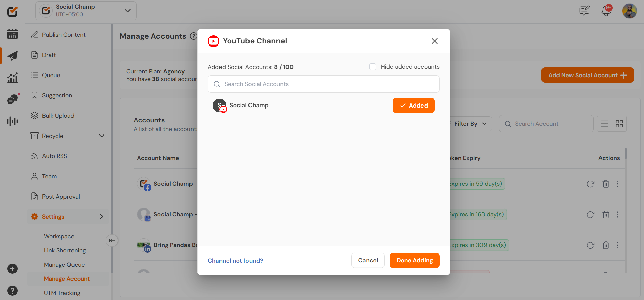Click 'Expires in 163 day(s)' badge
Screen dimensions: 644x300
tap(477, 215)
